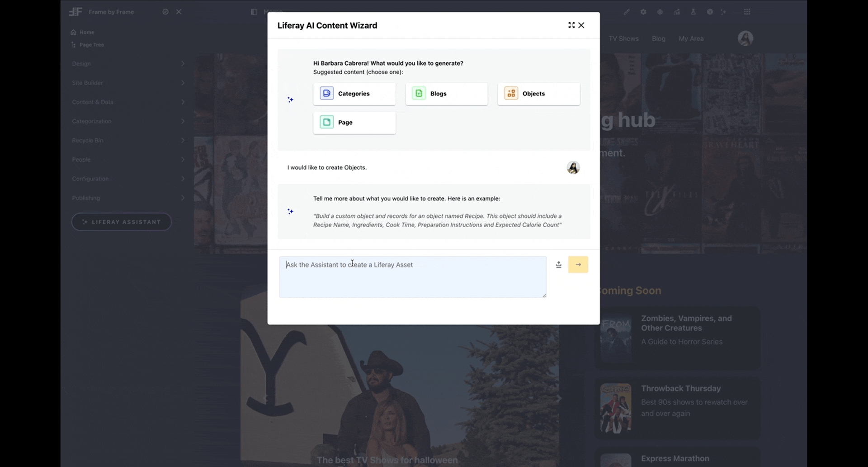Open the content performance chart icon
868x467 pixels.
676,12
